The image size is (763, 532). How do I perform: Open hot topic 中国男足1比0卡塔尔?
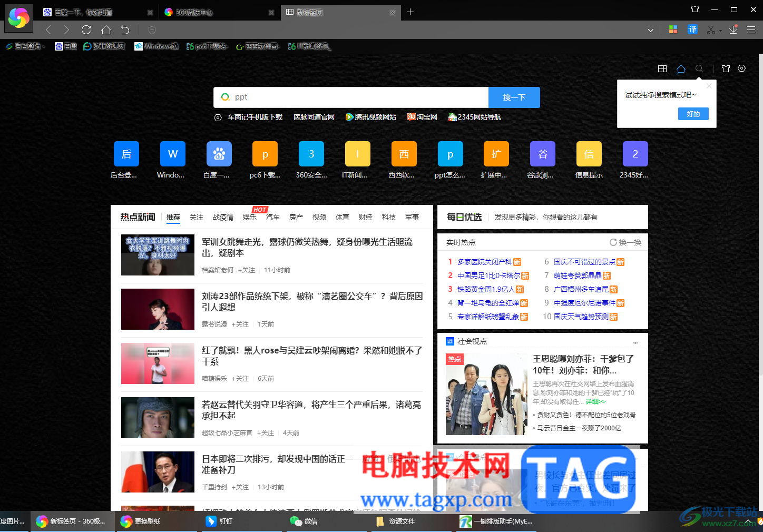coord(488,275)
